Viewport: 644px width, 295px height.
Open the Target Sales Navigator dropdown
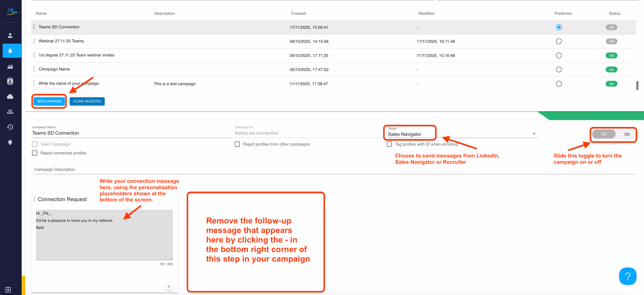[x=460, y=134]
